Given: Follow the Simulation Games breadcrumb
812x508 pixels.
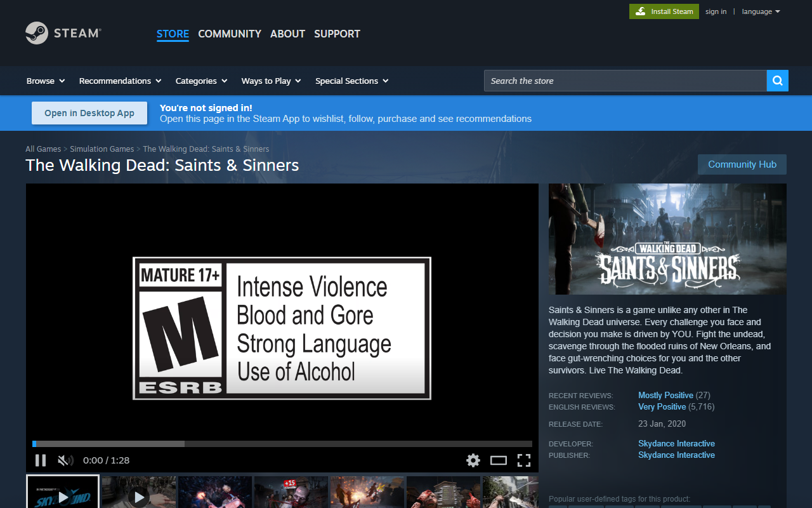Looking at the screenshot, I should tap(101, 149).
